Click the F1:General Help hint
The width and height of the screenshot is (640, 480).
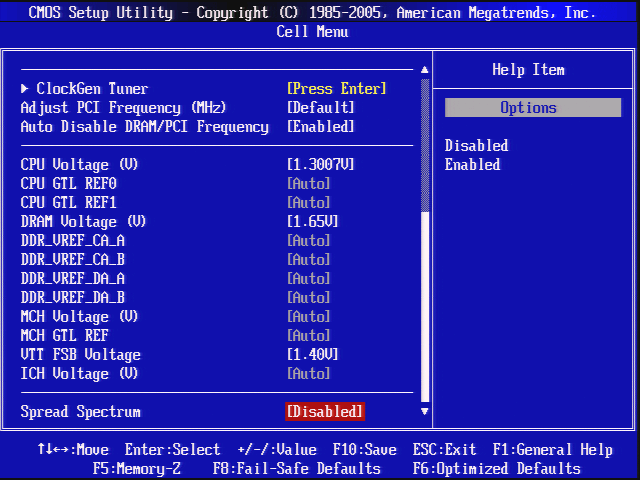click(553, 449)
